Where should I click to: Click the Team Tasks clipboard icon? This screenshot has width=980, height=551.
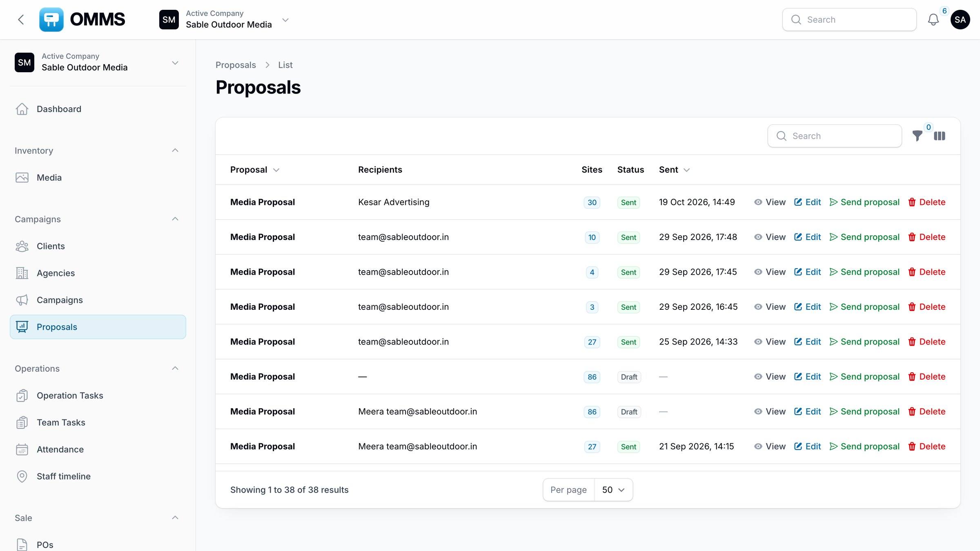(x=22, y=422)
